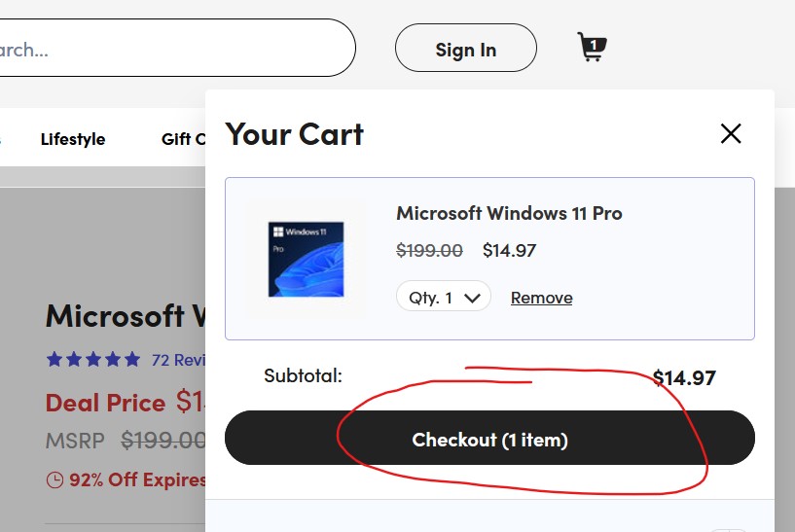Close the Your Cart panel
This screenshot has width=795, height=532.
click(x=730, y=134)
